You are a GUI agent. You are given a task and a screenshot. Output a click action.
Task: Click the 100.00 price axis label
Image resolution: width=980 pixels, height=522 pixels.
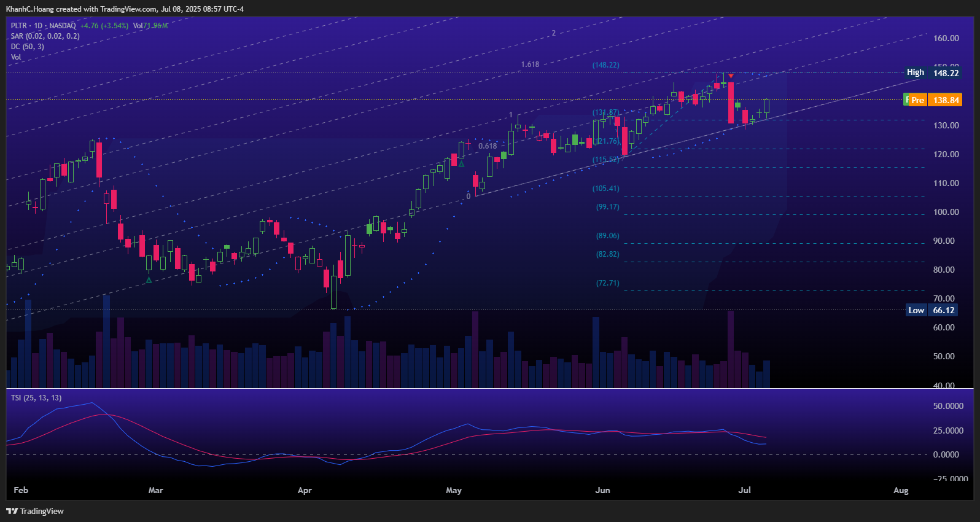[x=946, y=212]
